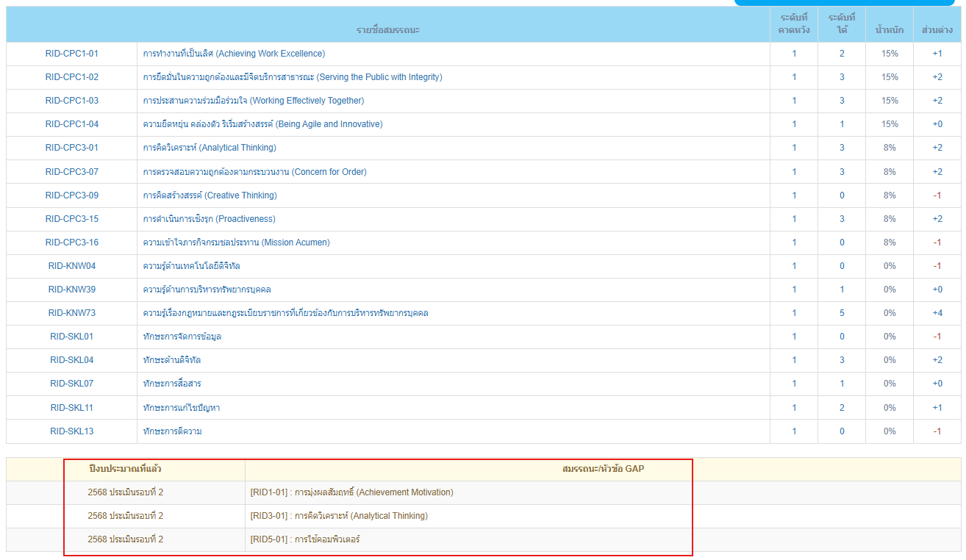Open Working Effectively Together competency
This screenshot has height=560, width=966.
point(254,101)
